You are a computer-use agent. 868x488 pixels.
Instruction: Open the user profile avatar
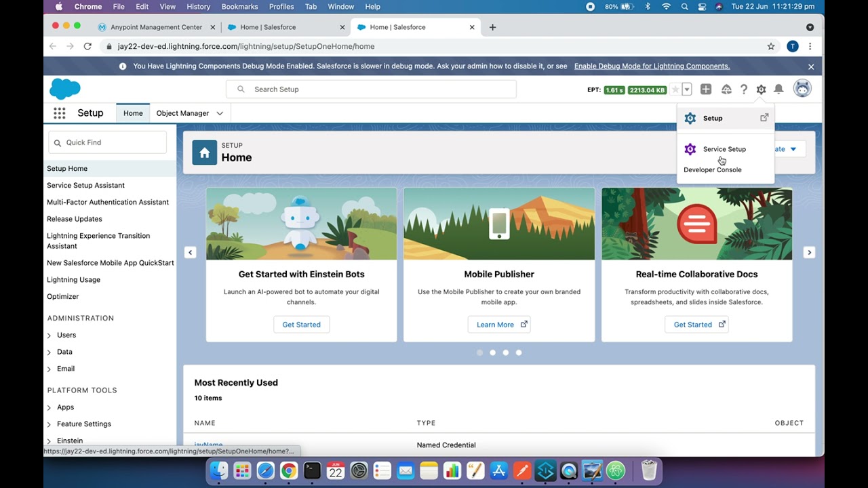(x=802, y=89)
